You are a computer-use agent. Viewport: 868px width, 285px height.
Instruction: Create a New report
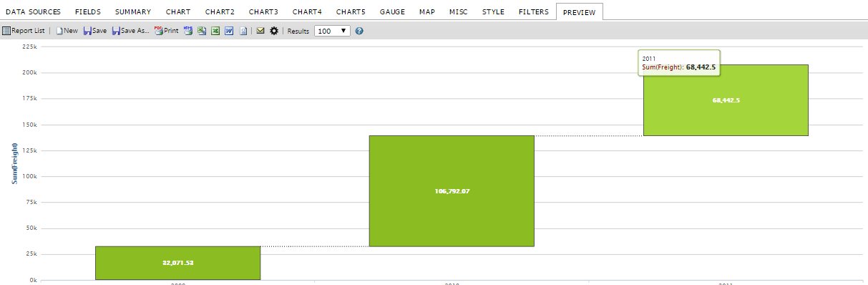pyautogui.click(x=67, y=32)
